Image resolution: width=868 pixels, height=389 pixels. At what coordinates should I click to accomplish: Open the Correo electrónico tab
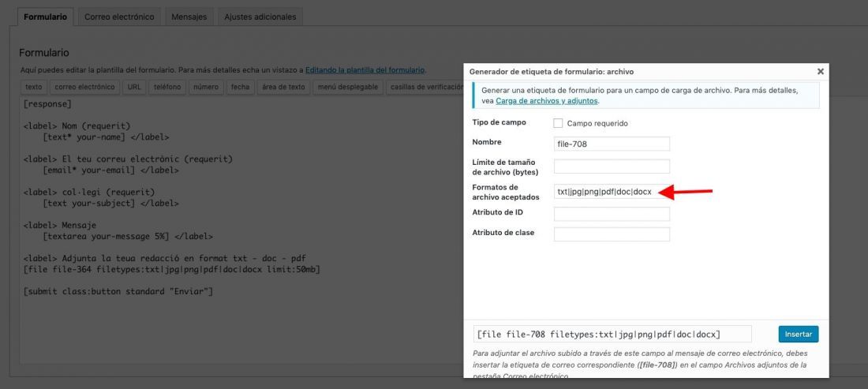click(x=119, y=17)
